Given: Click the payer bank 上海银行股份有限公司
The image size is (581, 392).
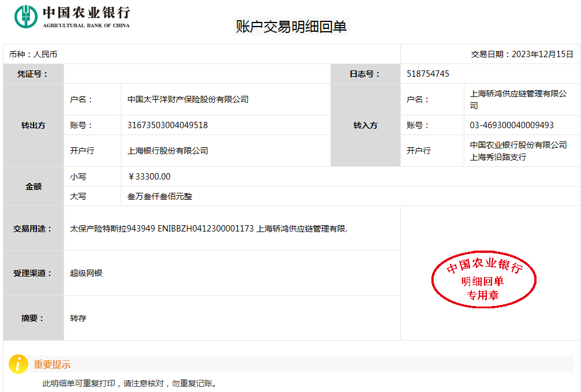Looking at the screenshot, I should click(167, 151).
